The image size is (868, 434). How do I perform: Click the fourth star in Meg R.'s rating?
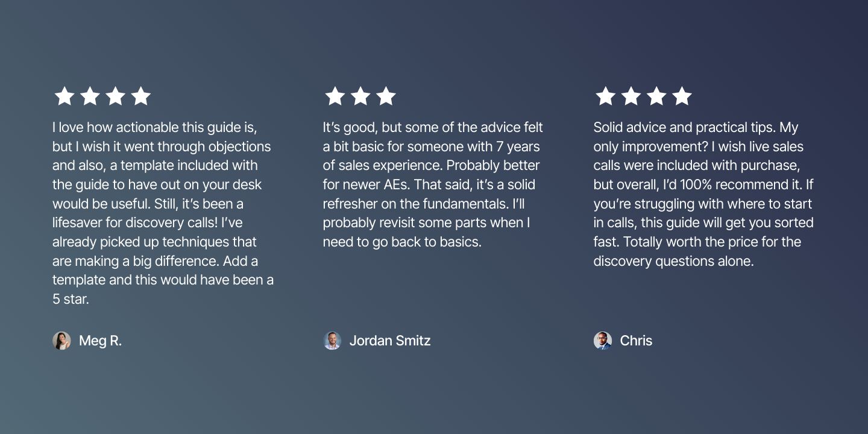click(140, 96)
